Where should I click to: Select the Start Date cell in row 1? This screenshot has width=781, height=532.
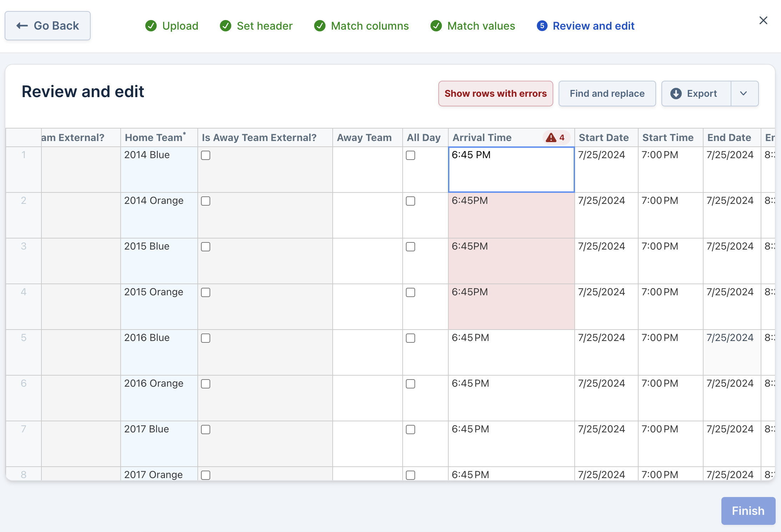tap(606, 170)
